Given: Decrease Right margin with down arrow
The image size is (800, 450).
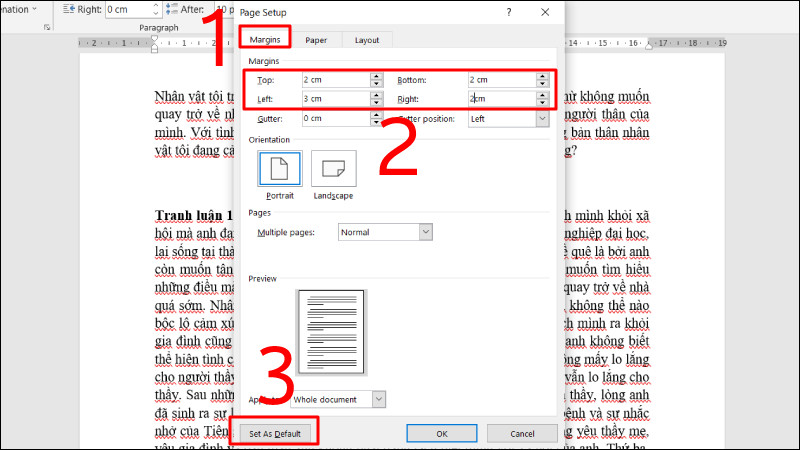Looking at the screenshot, I should pyautogui.click(x=542, y=103).
